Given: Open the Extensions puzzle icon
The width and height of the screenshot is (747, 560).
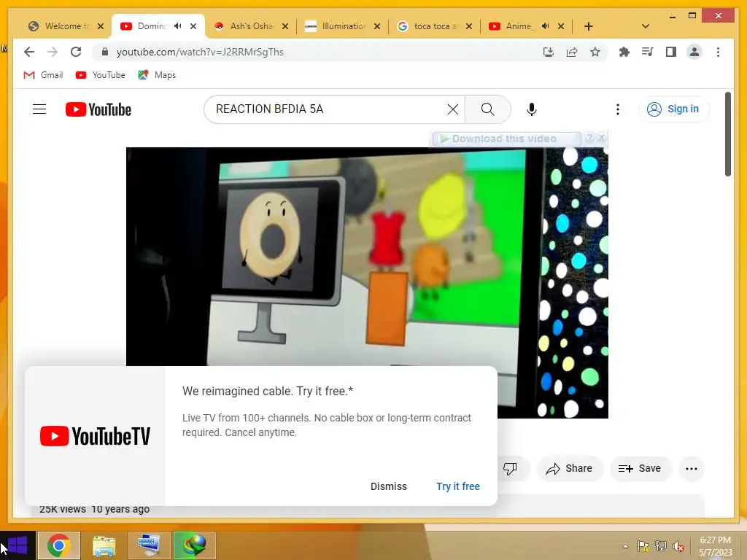Looking at the screenshot, I should click(x=624, y=52).
